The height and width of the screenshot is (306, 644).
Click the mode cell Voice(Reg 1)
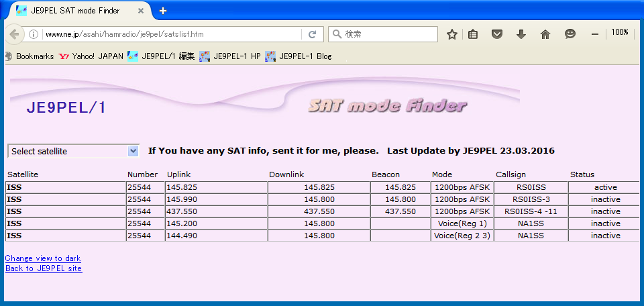(462, 223)
